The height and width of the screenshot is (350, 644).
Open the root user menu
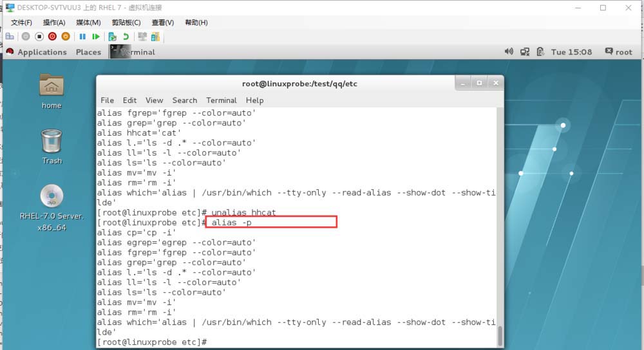tap(618, 52)
